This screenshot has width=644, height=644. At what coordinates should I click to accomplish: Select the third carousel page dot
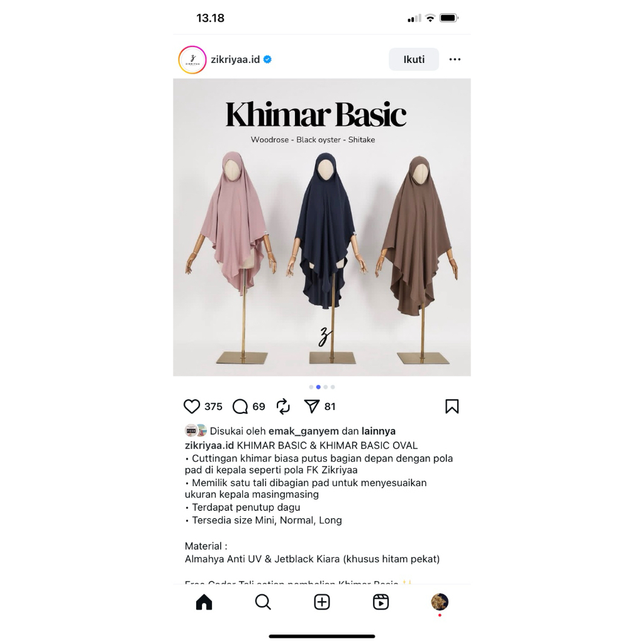[325, 387]
